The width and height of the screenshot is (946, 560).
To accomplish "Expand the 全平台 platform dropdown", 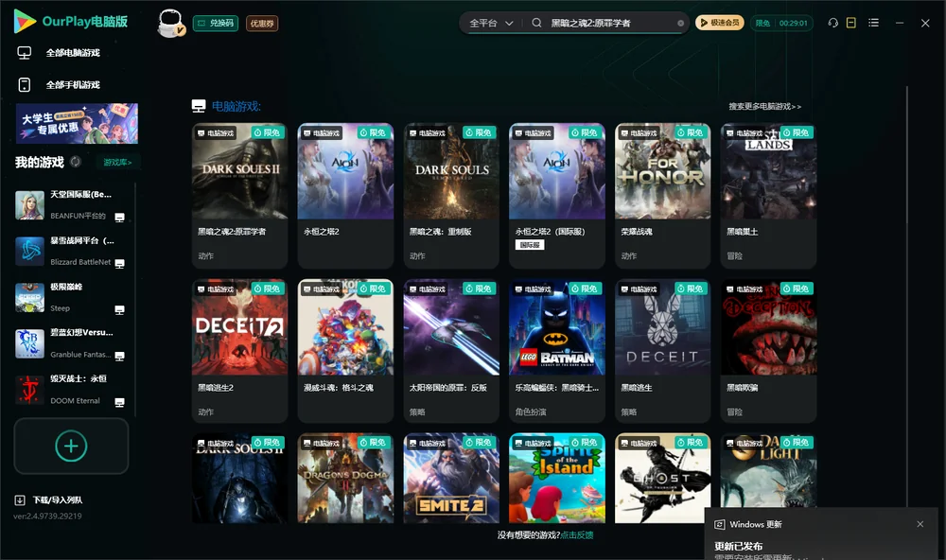I will (x=491, y=23).
